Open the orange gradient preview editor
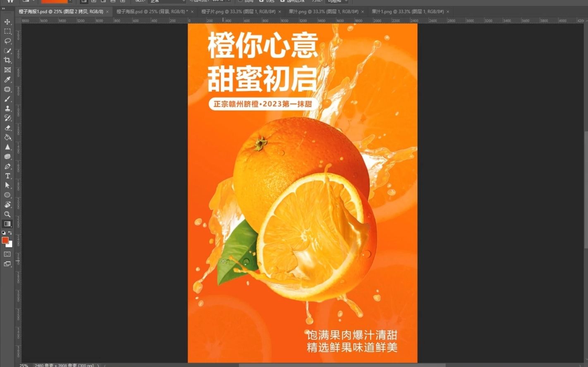This screenshot has width=588, height=367. click(x=54, y=1)
